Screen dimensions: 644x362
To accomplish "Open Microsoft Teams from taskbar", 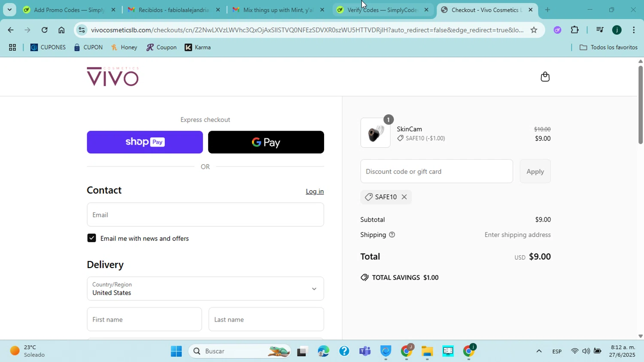I will click(x=365, y=352).
